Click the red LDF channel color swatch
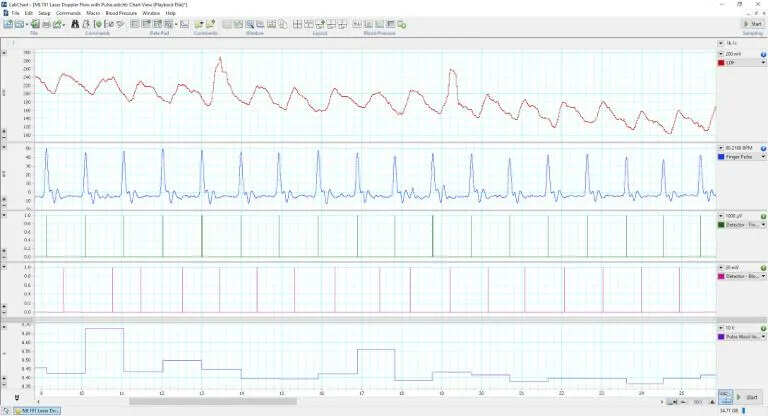The width and height of the screenshot is (768, 416). 721,62
